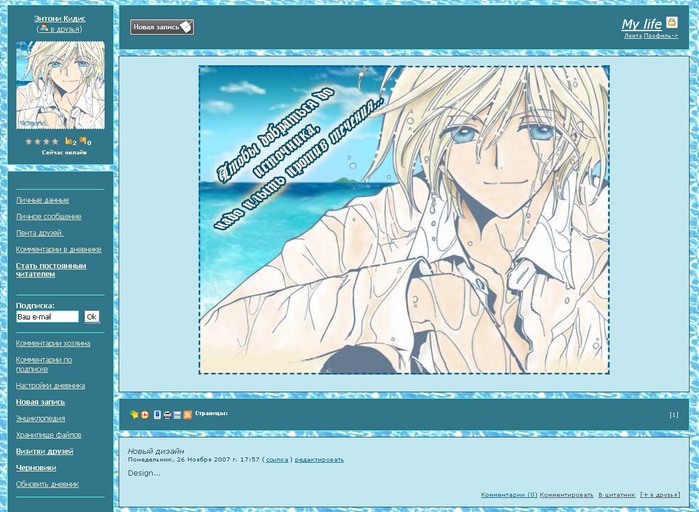Click the Сейчас онлайн status text

64,152
